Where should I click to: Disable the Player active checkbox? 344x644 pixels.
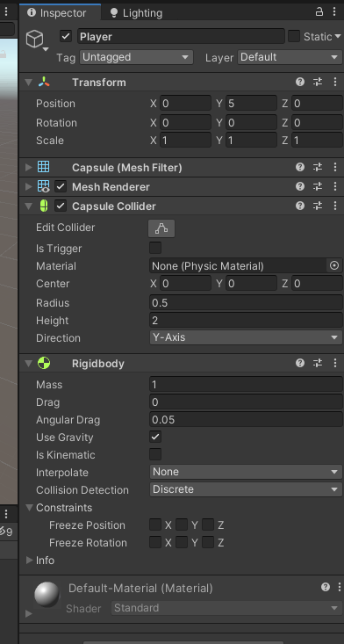tap(66, 37)
